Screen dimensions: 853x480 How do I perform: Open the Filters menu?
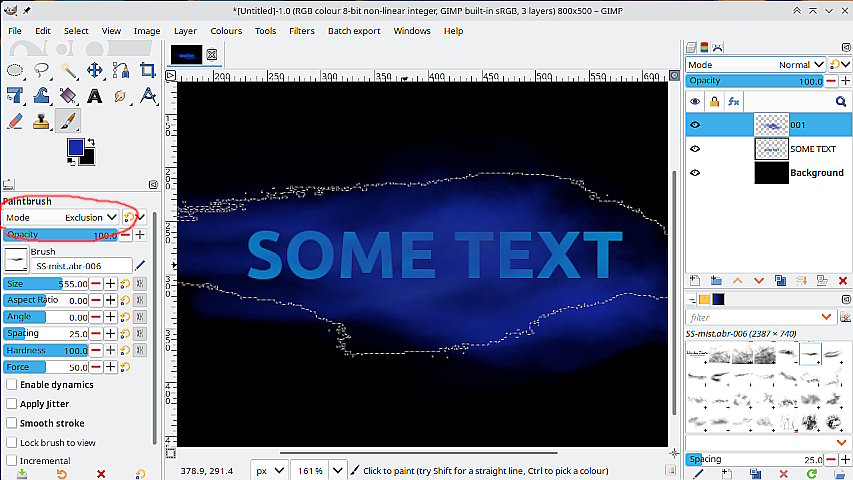coord(301,31)
